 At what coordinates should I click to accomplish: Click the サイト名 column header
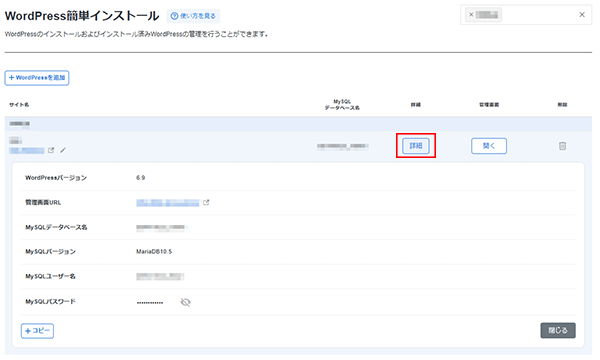tap(19, 104)
